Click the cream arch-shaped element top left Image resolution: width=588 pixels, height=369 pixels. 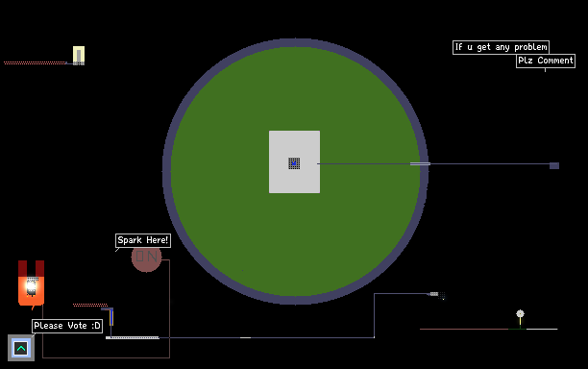point(79,56)
